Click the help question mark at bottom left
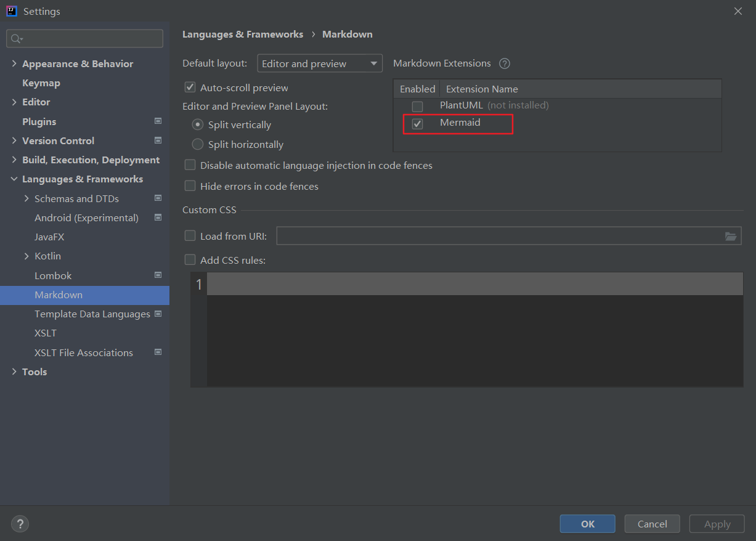The width and height of the screenshot is (756, 541). click(x=20, y=524)
